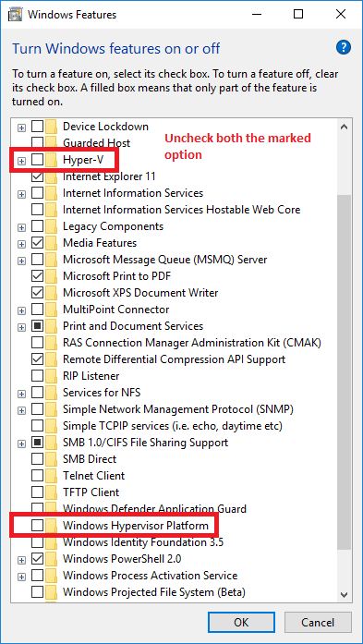This screenshot has height=644, width=363.
Task: Uncheck Microsoft Print to PDF
Action: (37, 276)
